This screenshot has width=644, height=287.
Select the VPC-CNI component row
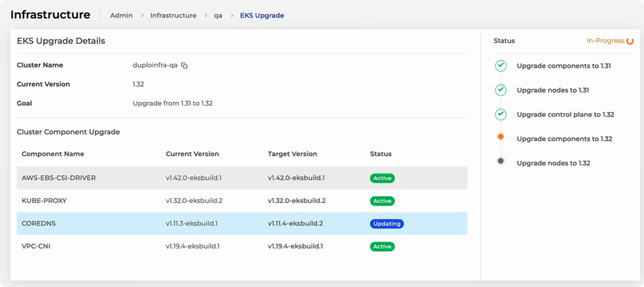(x=36, y=246)
